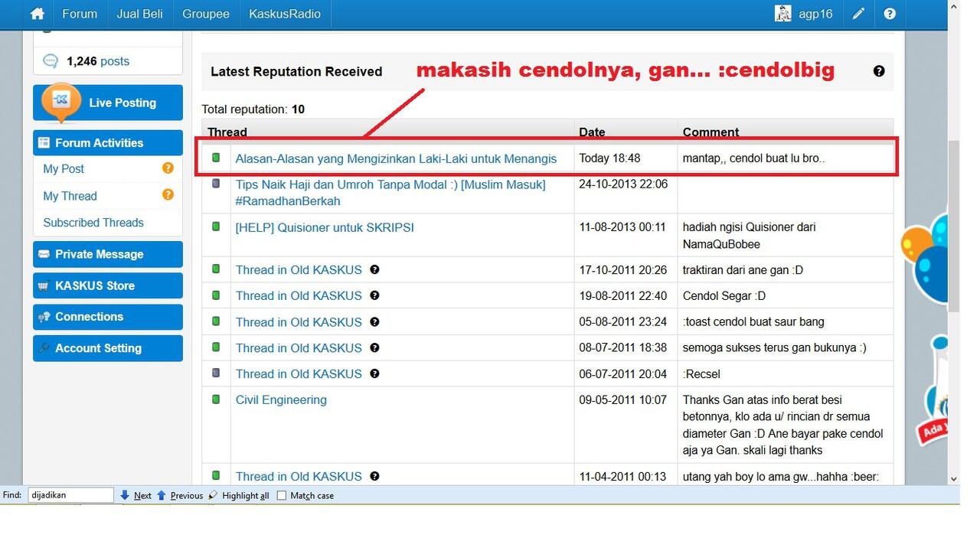Open Alasan-Alasan yang Mengizinkan Laki-Laki thread
The width and height of the screenshot is (980, 551).
click(396, 158)
